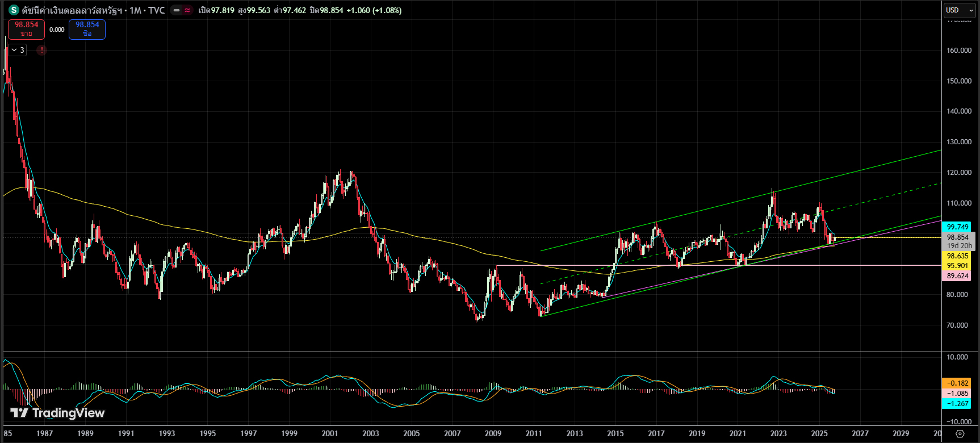Click the TradingView logo watermark
The image size is (980, 443).
click(57, 413)
